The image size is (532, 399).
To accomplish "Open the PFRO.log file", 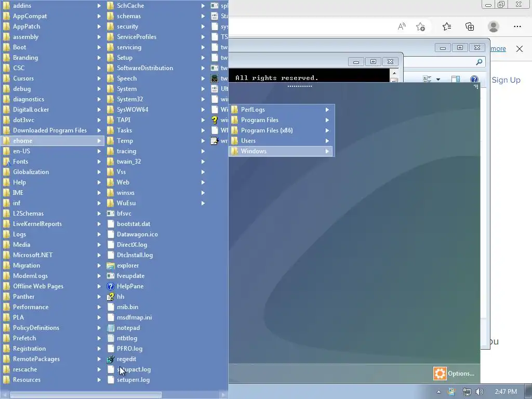I will pyautogui.click(x=129, y=349).
